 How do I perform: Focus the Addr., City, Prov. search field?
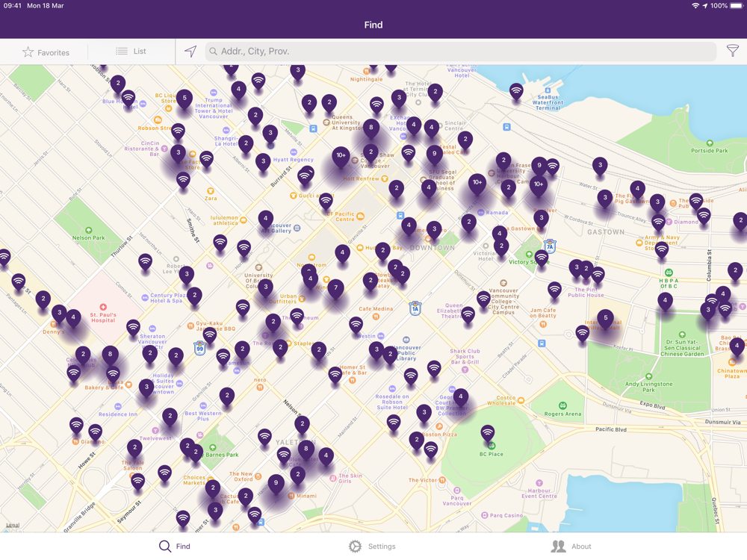460,51
